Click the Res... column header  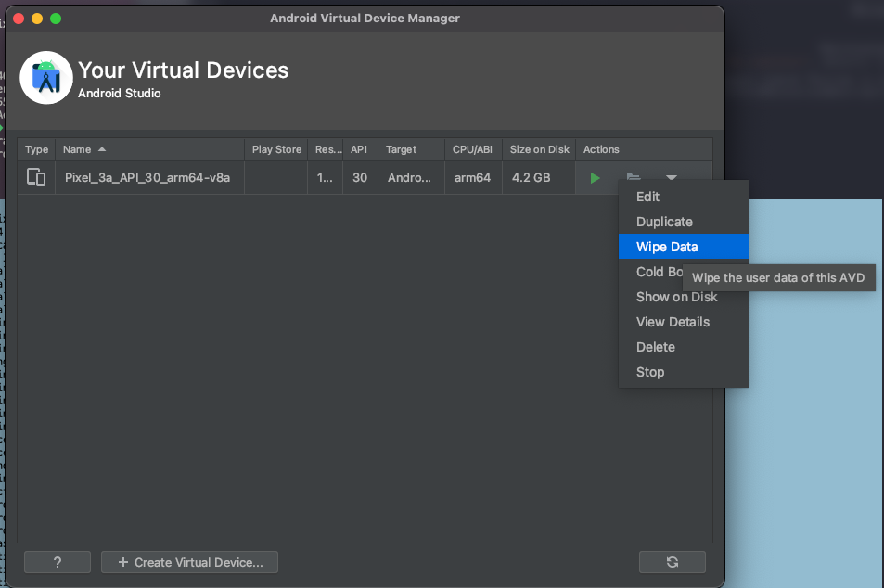(x=326, y=149)
